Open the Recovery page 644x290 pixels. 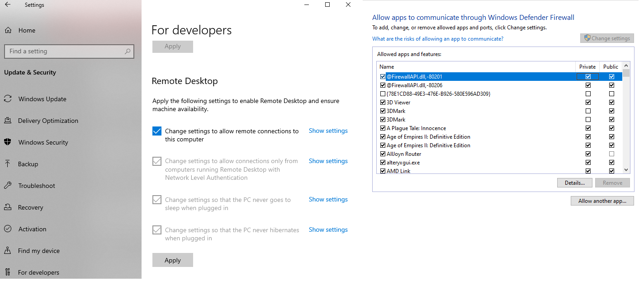(x=30, y=207)
